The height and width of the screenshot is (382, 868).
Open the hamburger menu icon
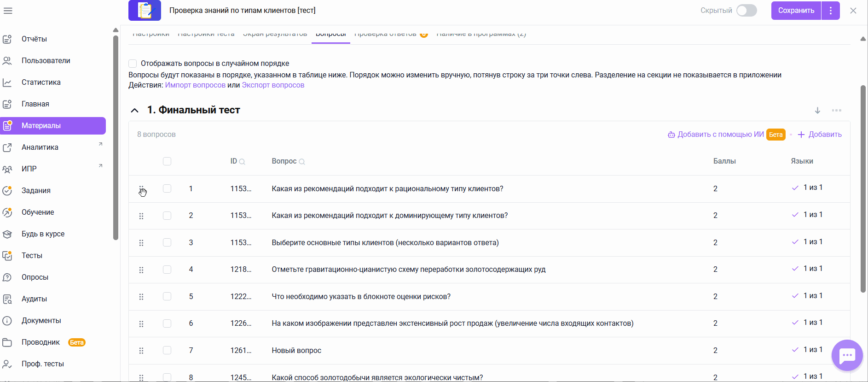[x=8, y=11]
